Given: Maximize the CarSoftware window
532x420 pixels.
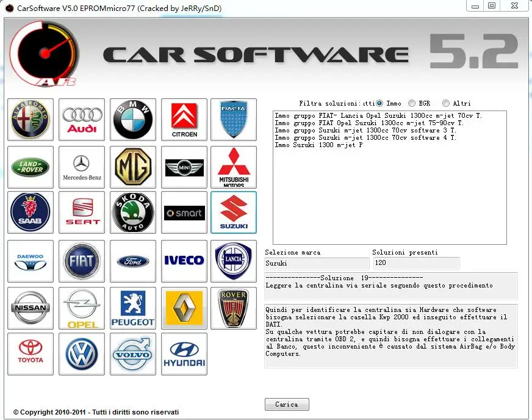Looking at the screenshot, I should click(x=492, y=6).
